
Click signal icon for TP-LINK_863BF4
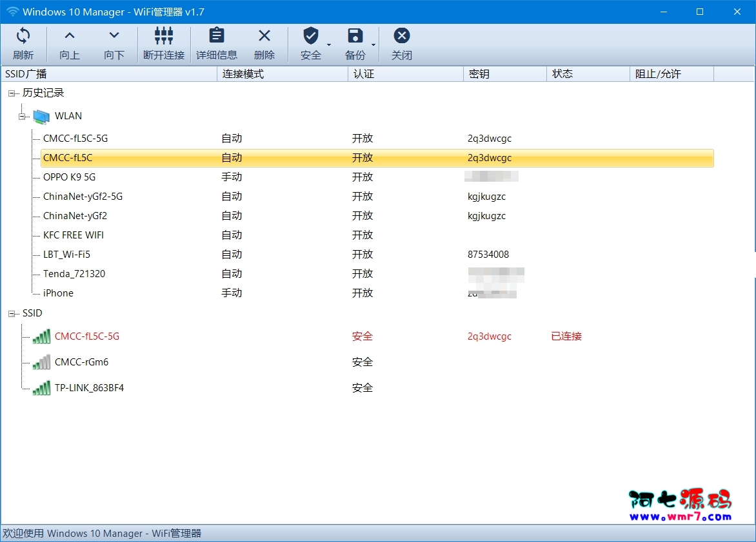[41, 388]
